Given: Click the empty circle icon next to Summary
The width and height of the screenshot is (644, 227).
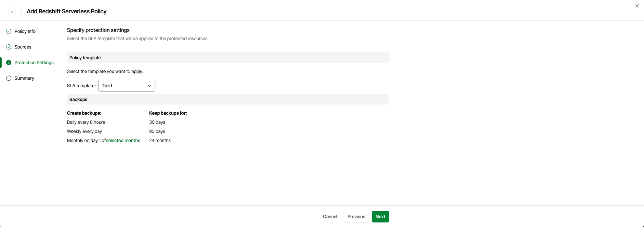Looking at the screenshot, I should point(9,78).
